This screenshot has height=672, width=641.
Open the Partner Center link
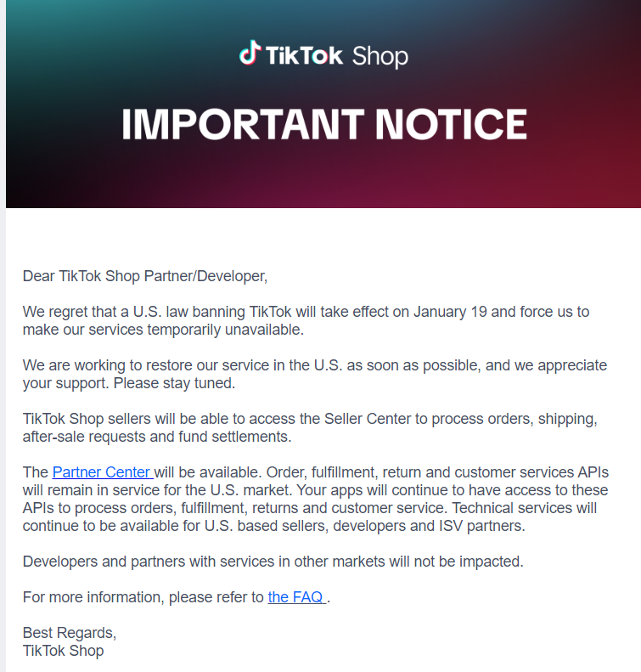[103, 472]
